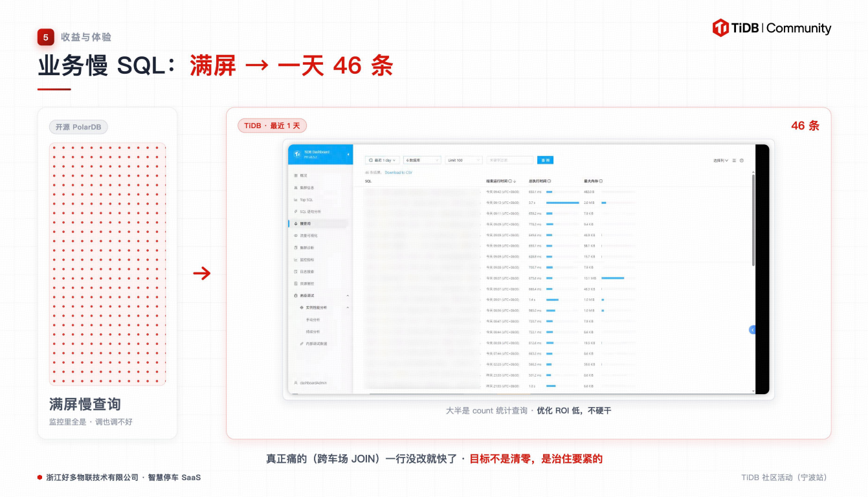Click the 流量可视化 eye icon in sidebar
The width and height of the screenshot is (868, 497).
point(296,236)
